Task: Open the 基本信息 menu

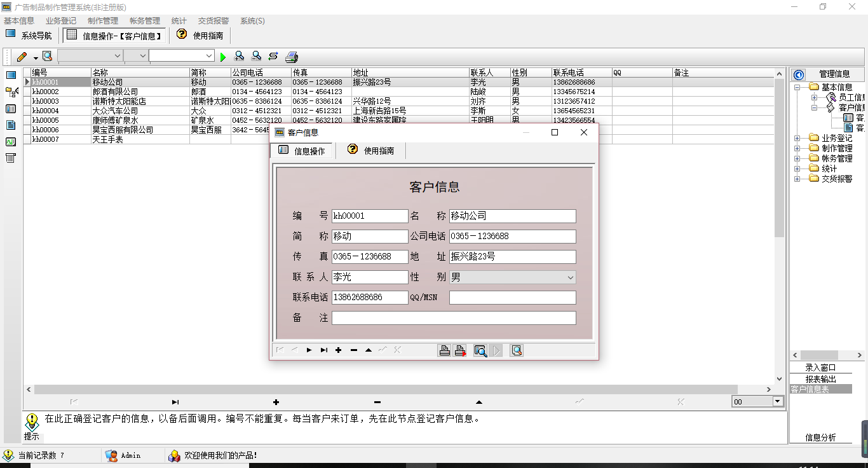Action: [19, 21]
